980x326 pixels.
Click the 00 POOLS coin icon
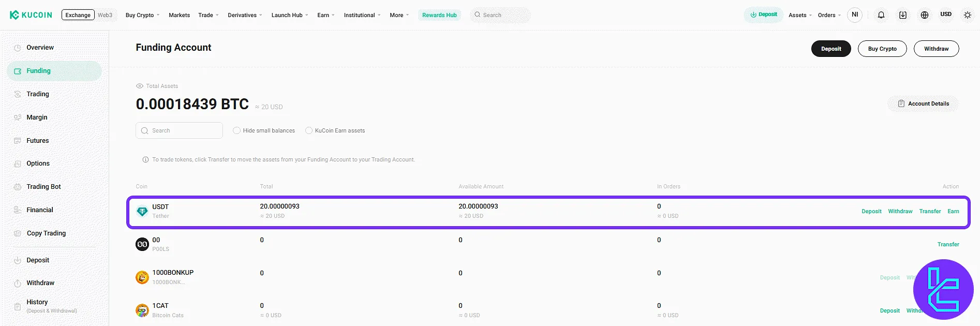click(x=142, y=244)
